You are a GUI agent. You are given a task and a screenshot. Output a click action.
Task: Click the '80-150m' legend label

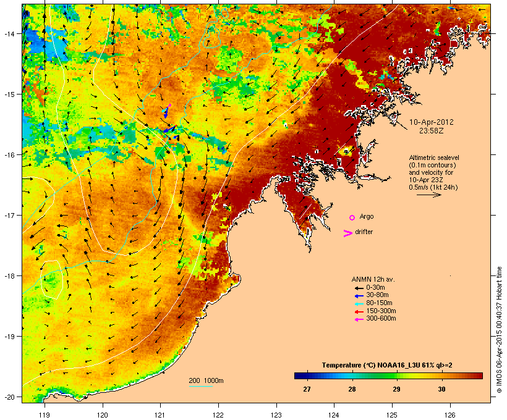click(379, 303)
